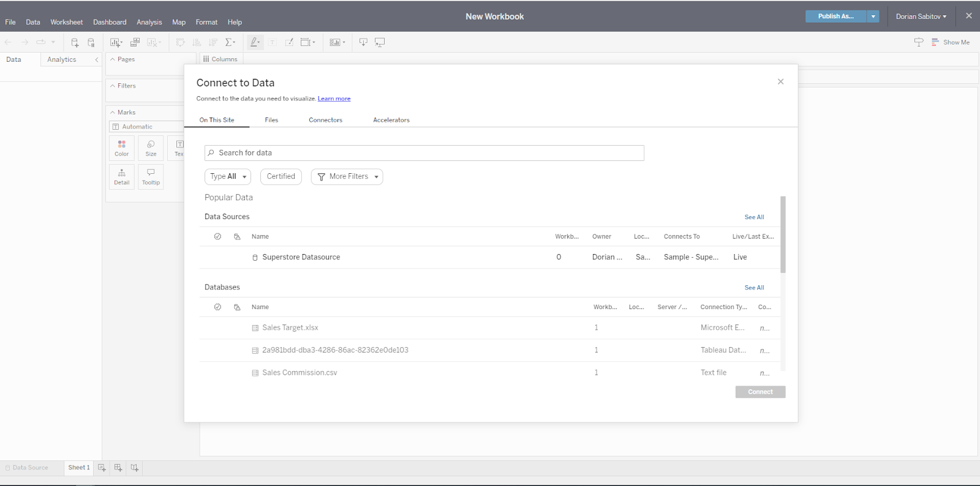Screen dimensions: 980x486
Task: Click the New Worksheet toolbar icon
Action: point(116,42)
